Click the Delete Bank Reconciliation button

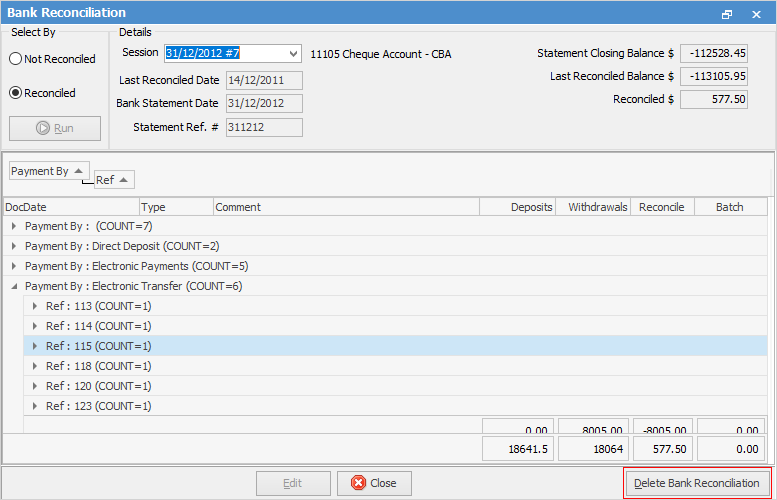point(697,483)
